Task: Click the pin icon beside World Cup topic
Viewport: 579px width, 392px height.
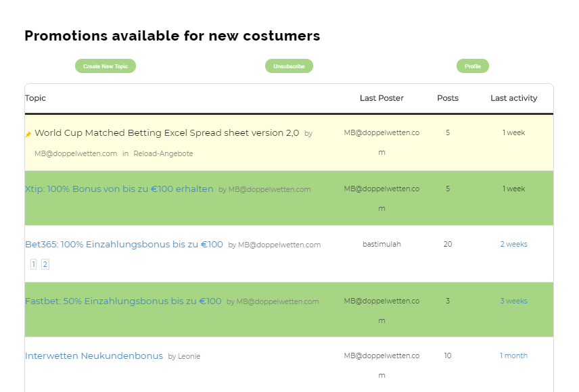Action: (x=28, y=134)
